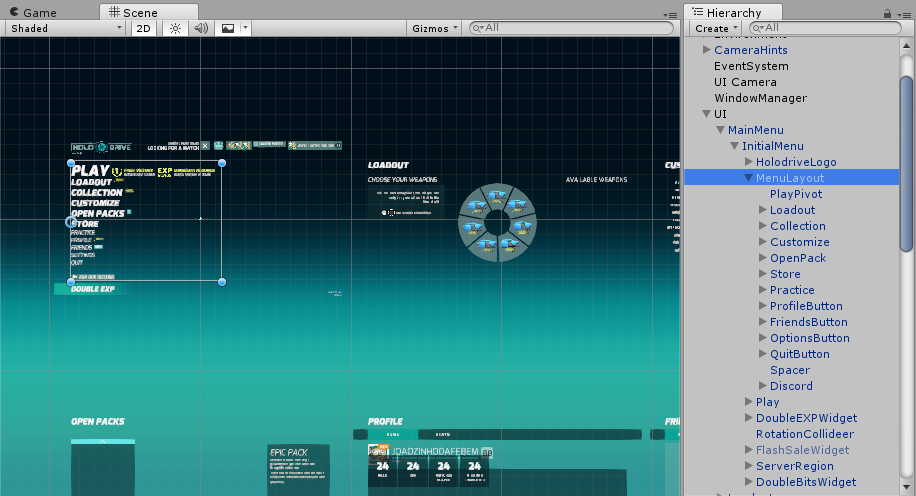Viewport: 916px width, 496px height.
Task: Click Hierarchy scrollbar down arrow
Action: click(x=906, y=487)
